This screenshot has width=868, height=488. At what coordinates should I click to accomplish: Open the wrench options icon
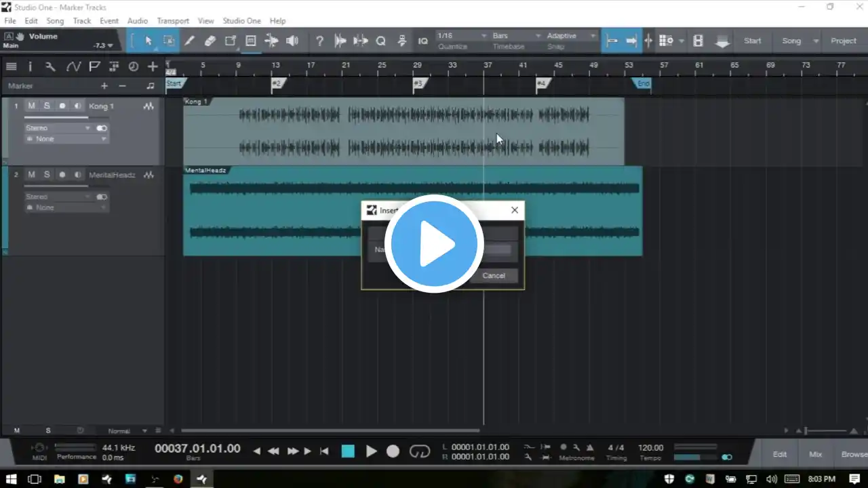[50, 66]
